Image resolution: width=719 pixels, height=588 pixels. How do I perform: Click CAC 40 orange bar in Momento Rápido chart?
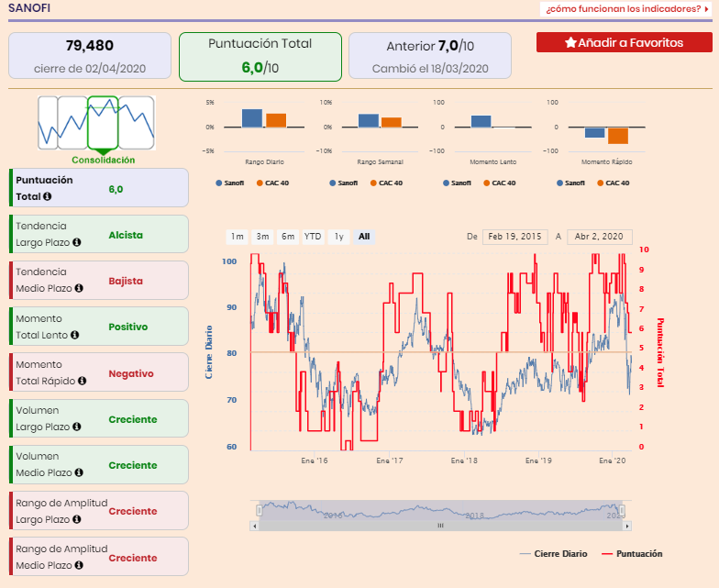pos(618,136)
